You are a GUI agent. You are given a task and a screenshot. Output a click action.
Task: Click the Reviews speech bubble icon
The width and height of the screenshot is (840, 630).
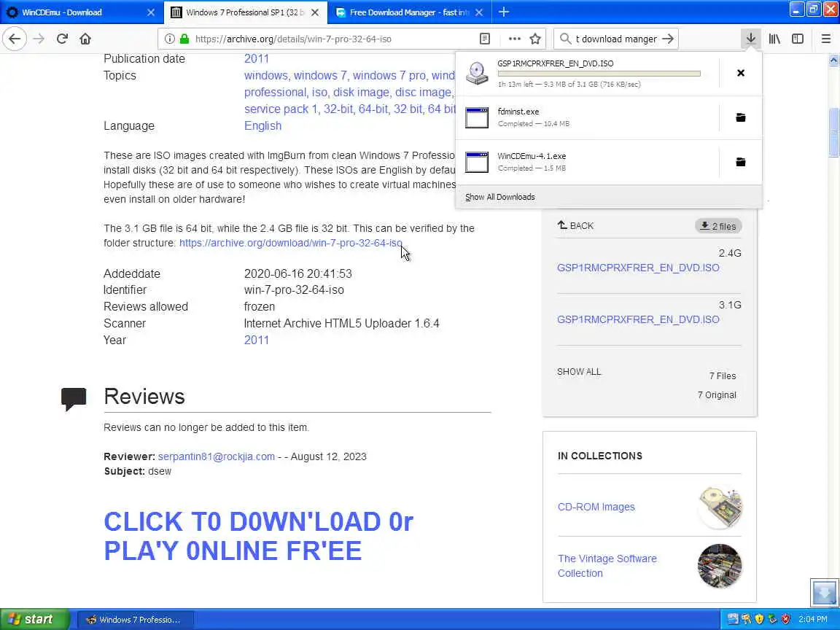[74, 399]
